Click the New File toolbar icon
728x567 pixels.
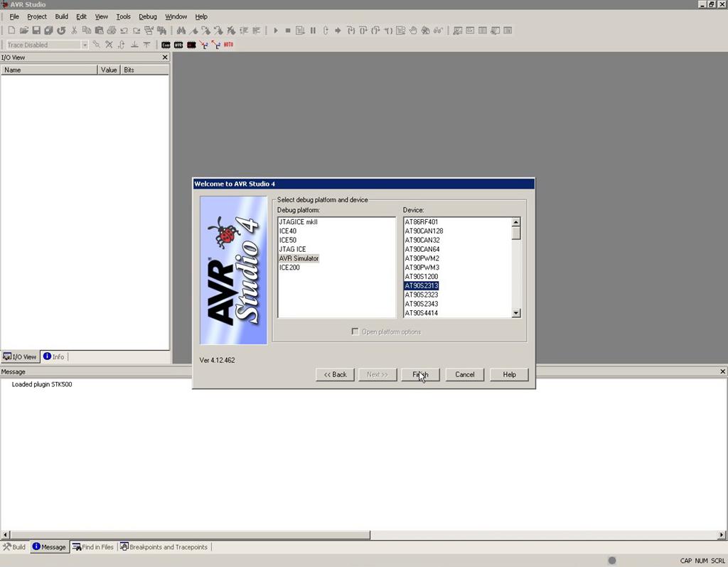coord(11,31)
